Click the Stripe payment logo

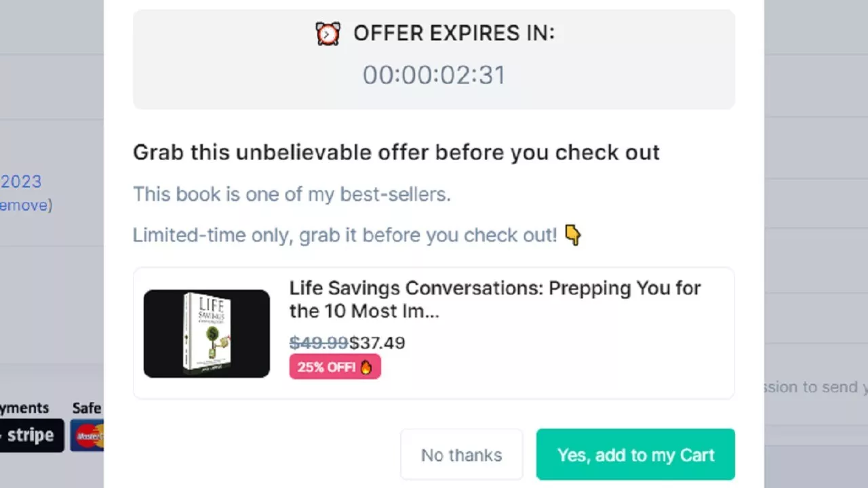31,435
